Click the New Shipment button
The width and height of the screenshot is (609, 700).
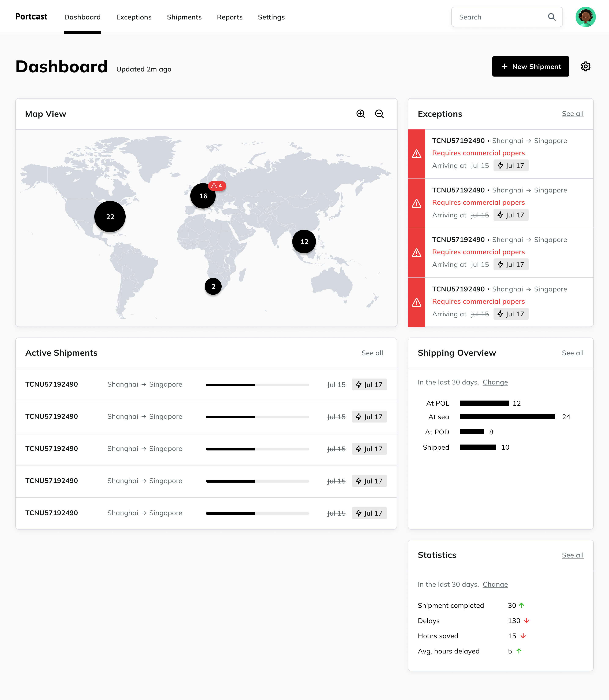[x=530, y=67]
